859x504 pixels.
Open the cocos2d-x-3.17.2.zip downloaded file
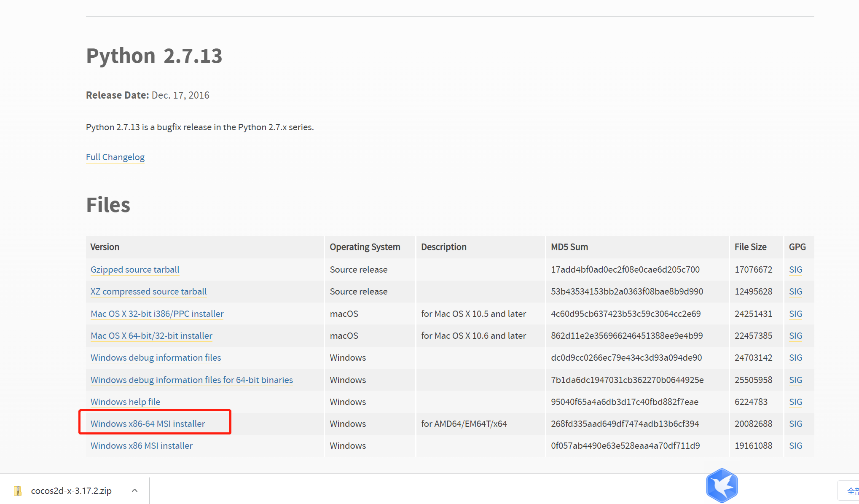[71, 491]
